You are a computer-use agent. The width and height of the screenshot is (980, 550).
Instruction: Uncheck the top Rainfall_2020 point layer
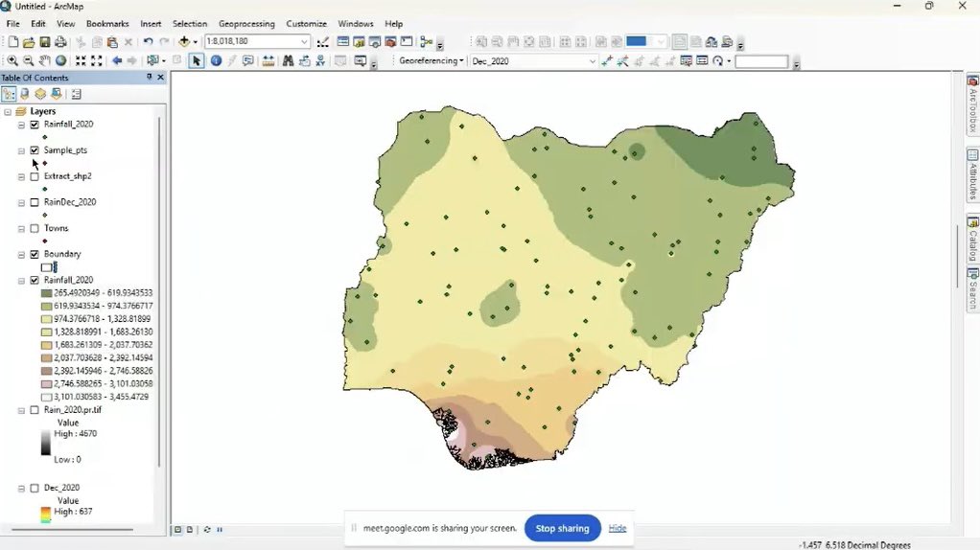(35, 125)
